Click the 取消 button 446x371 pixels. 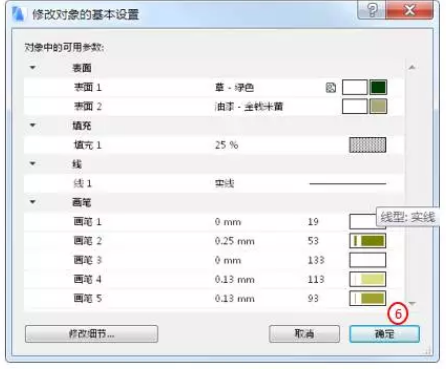[304, 334]
